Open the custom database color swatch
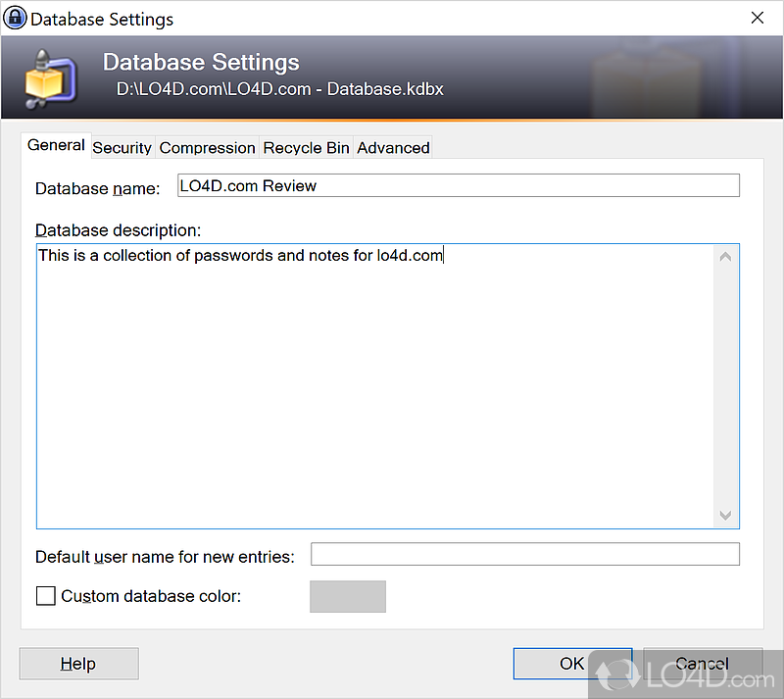This screenshot has width=784, height=699. [x=348, y=596]
